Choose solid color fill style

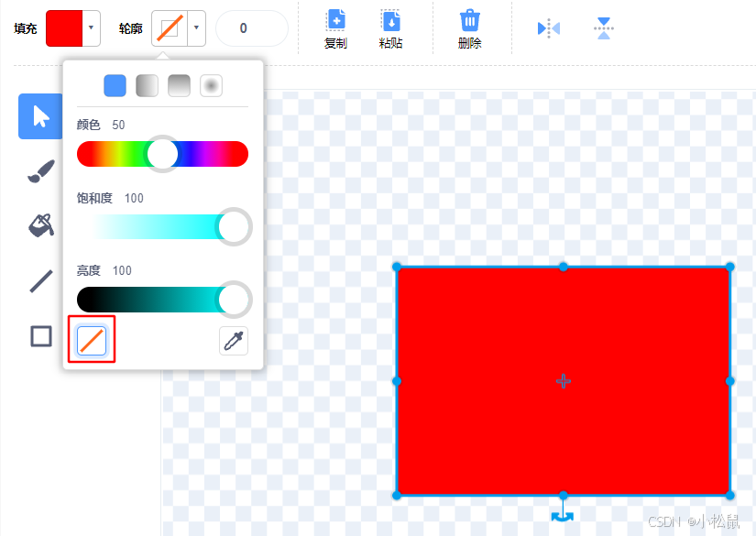[115, 86]
